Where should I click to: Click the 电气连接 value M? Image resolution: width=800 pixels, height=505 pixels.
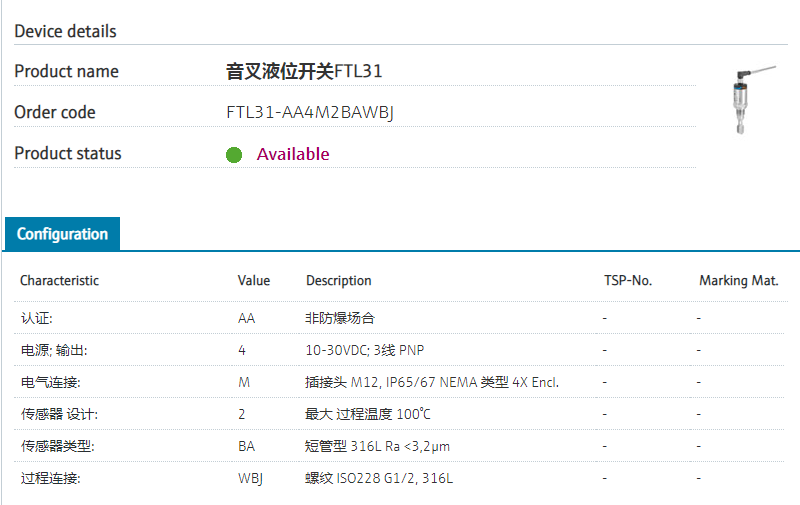(x=243, y=382)
